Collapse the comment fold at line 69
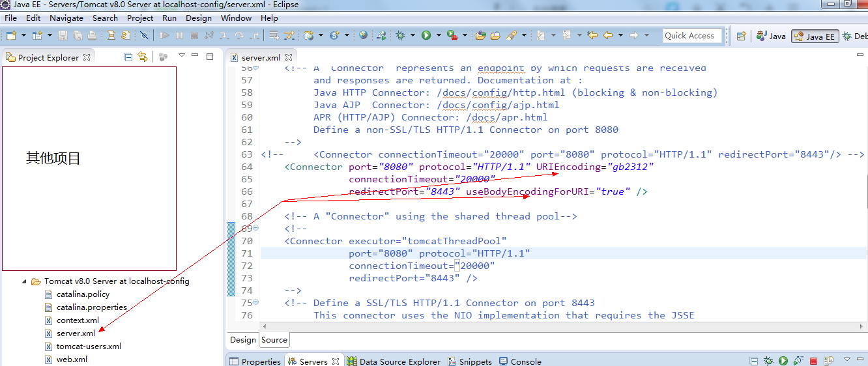Screen dimensions: 868x366 click(256, 229)
